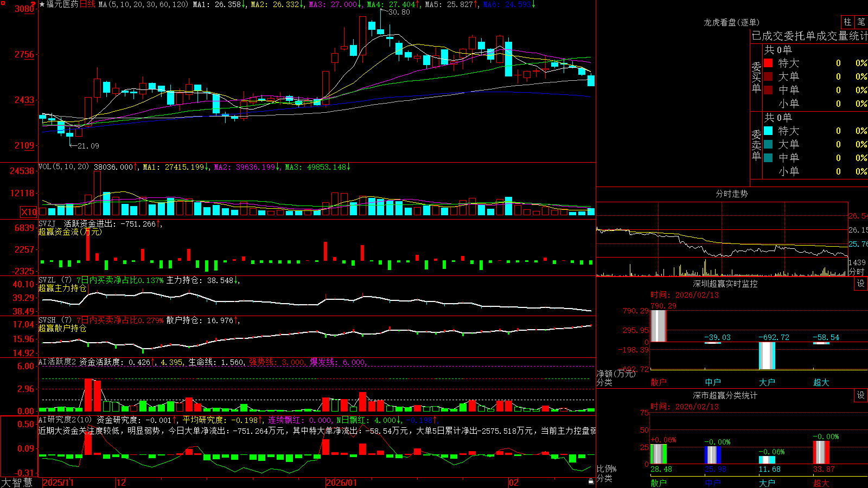Click the SVZJ indicator name
868x488 pixels.
click(47, 223)
